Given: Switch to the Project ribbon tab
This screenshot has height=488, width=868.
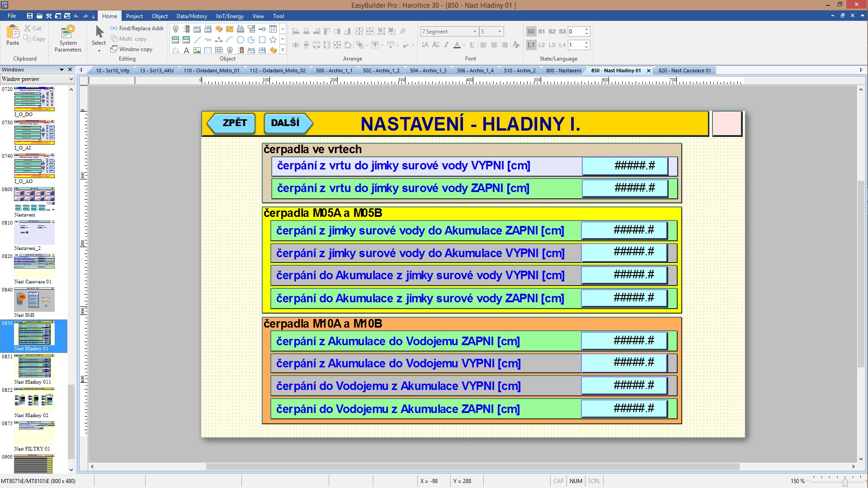Looking at the screenshot, I should 134,16.
